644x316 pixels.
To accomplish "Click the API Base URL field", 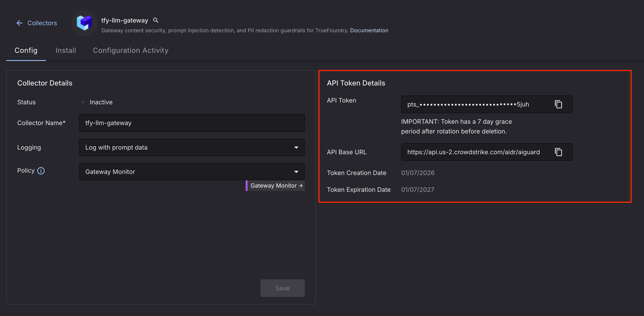I will coord(487,152).
